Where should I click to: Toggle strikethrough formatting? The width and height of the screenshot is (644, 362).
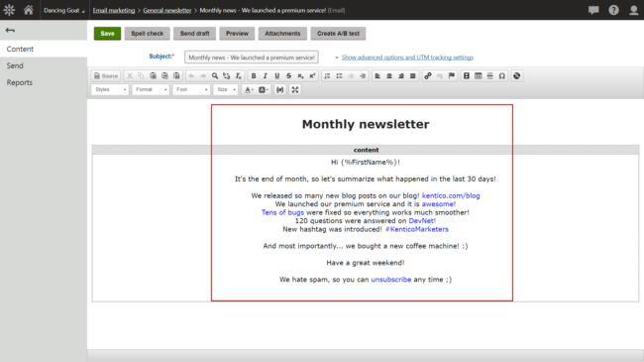[x=288, y=75]
